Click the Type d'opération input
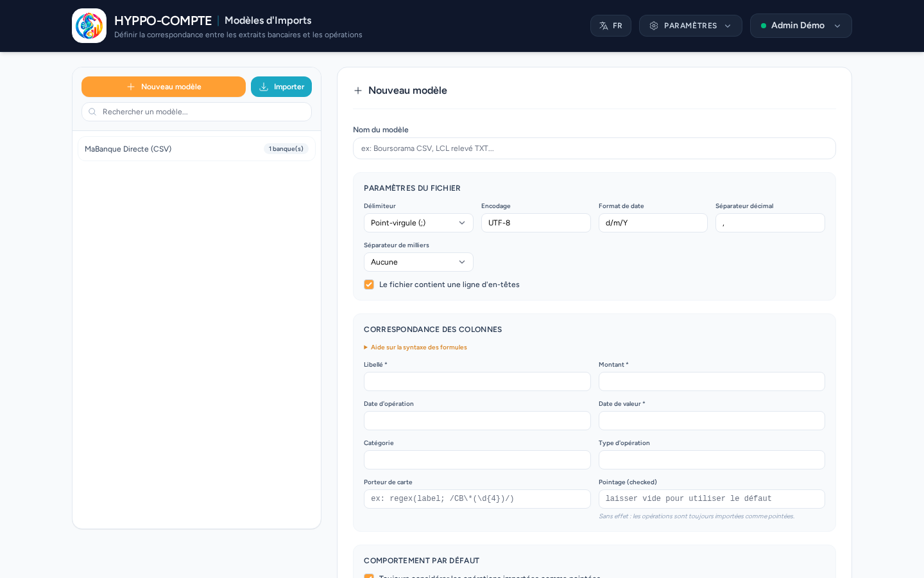 (712, 460)
